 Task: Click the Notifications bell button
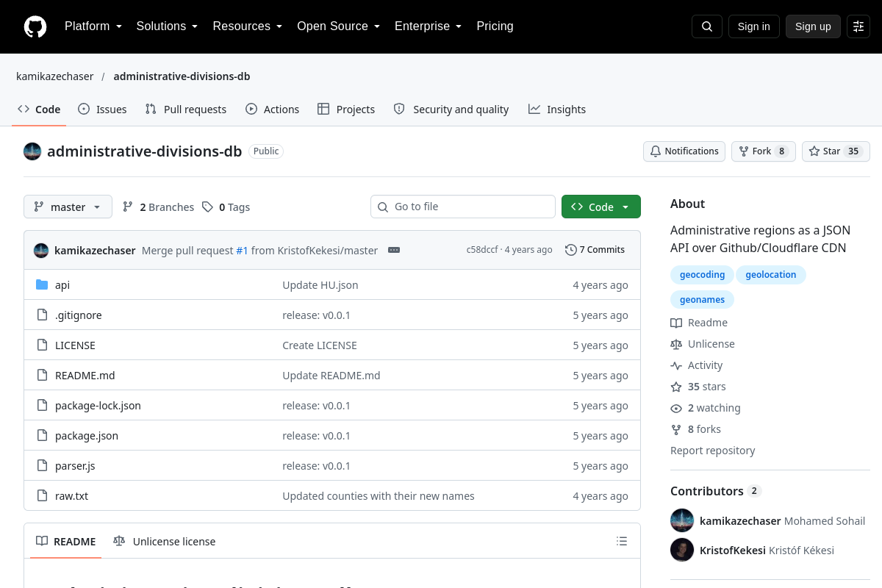tap(684, 151)
